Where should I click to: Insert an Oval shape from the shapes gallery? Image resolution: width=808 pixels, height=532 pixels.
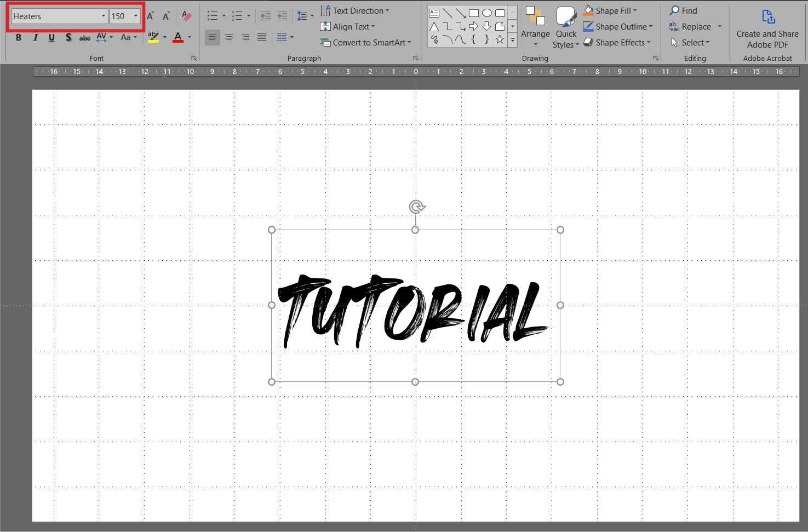click(486, 12)
